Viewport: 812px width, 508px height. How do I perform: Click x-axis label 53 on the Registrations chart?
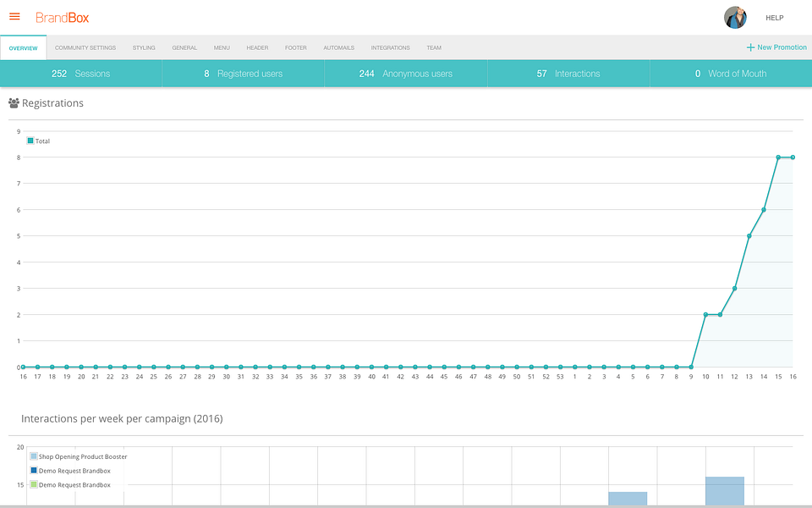coord(560,377)
